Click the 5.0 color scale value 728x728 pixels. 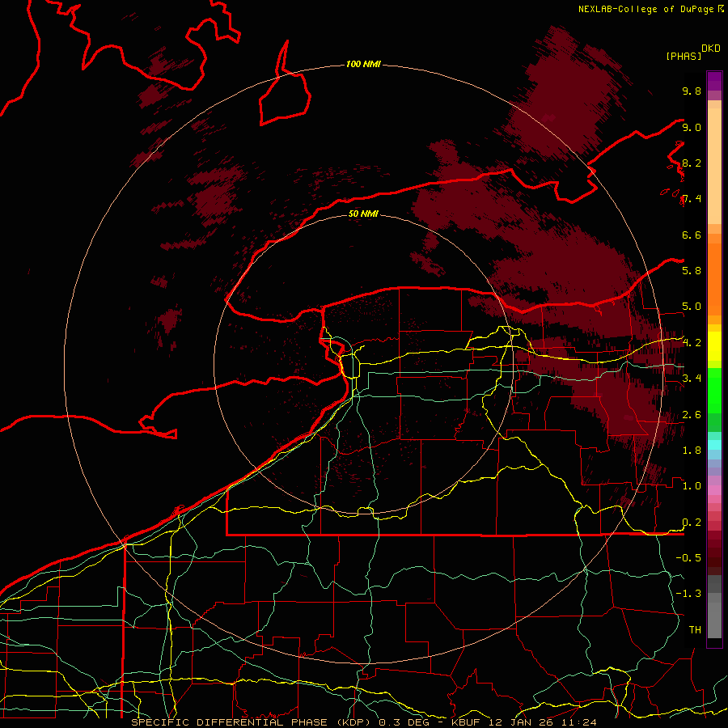pos(692,307)
